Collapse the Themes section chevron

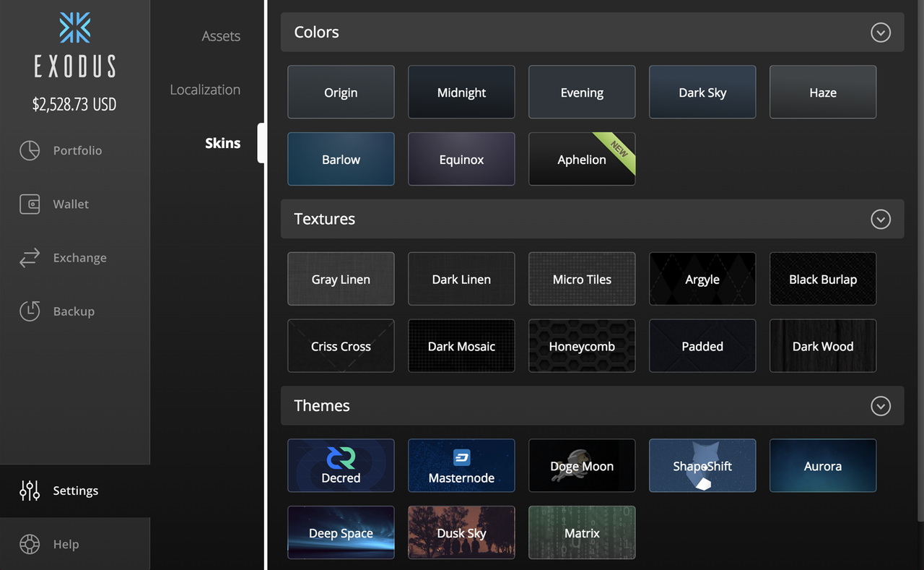coord(880,406)
